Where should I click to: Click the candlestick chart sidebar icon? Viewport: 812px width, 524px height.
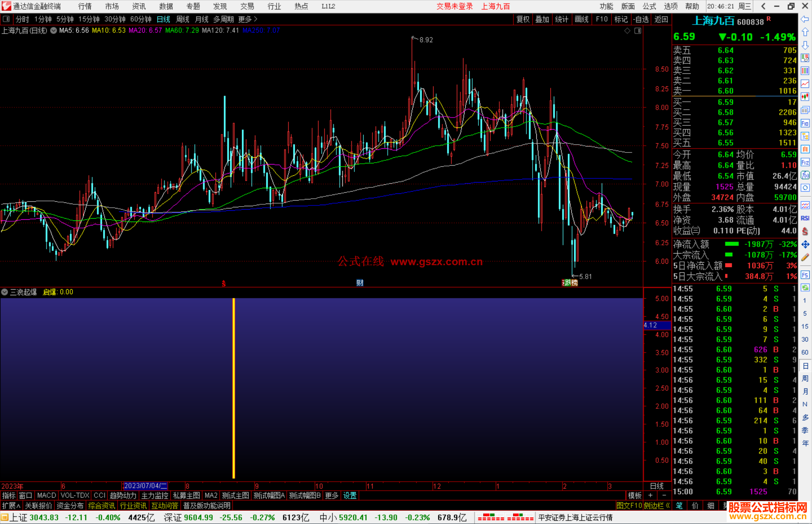[805, 97]
